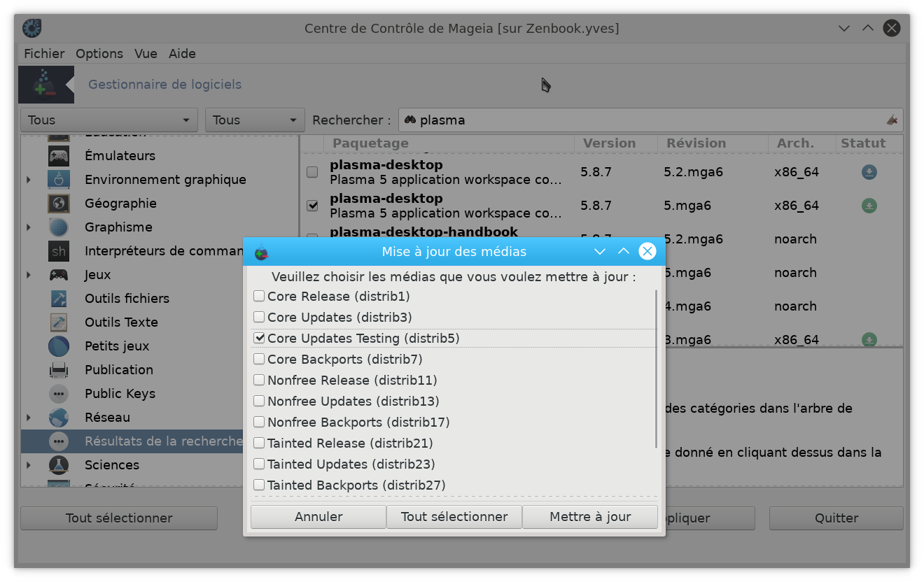Select the 'sh' Interpréteurs de commandes icon

tap(59, 250)
